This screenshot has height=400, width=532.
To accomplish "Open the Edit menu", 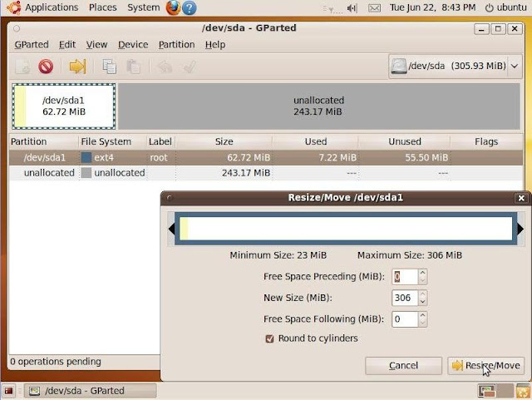I will [67, 44].
